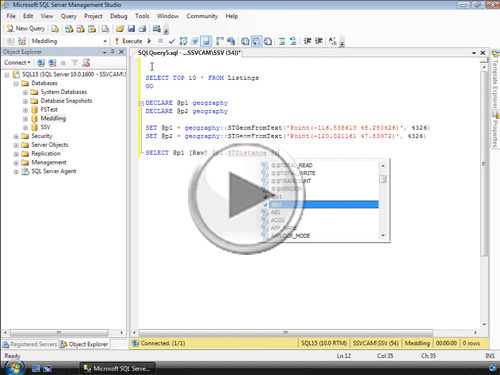Click the editor vertical scrollbar down arrow
The height and width of the screenshot is (375, 500).
484,324
